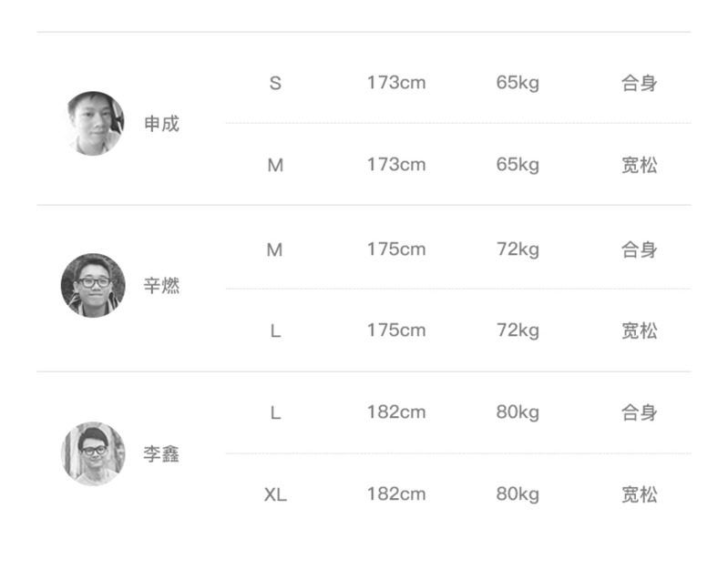This screenshot has width=728, height=569.
Task: Click 80kg in 李鑫's size L row
Action: (x=518, y=412)
